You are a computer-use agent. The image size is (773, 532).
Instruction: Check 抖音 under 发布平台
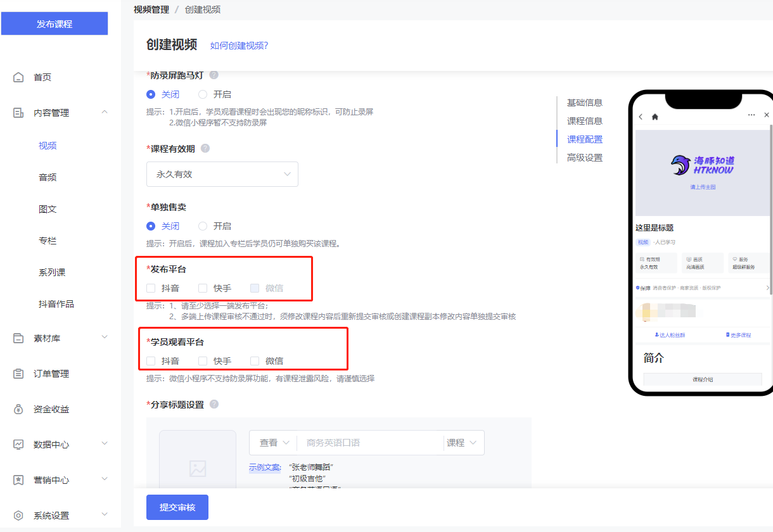(151, 288)
